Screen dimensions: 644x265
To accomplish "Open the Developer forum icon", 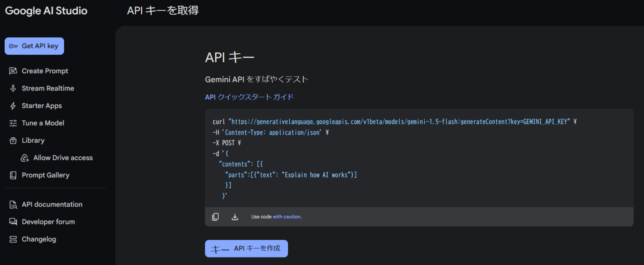I will 13,221.
